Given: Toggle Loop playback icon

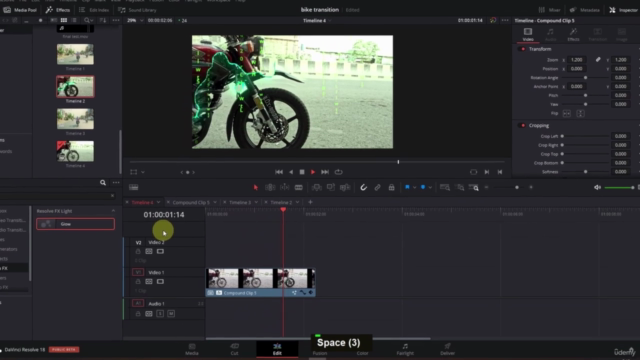Looking at the screenshot, I should [339, 172].
